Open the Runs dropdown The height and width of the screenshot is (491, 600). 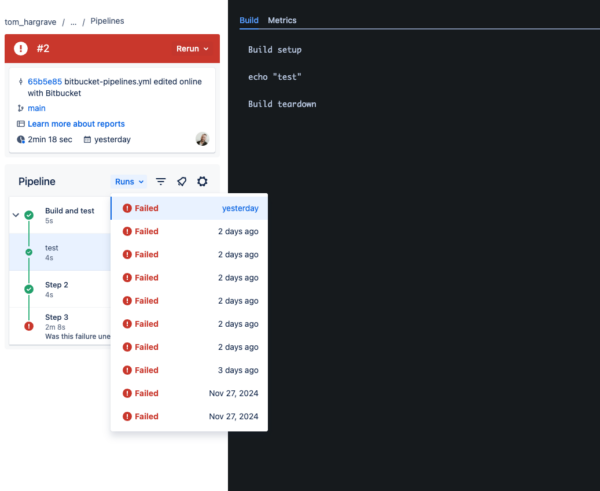(x=129, y=182)
